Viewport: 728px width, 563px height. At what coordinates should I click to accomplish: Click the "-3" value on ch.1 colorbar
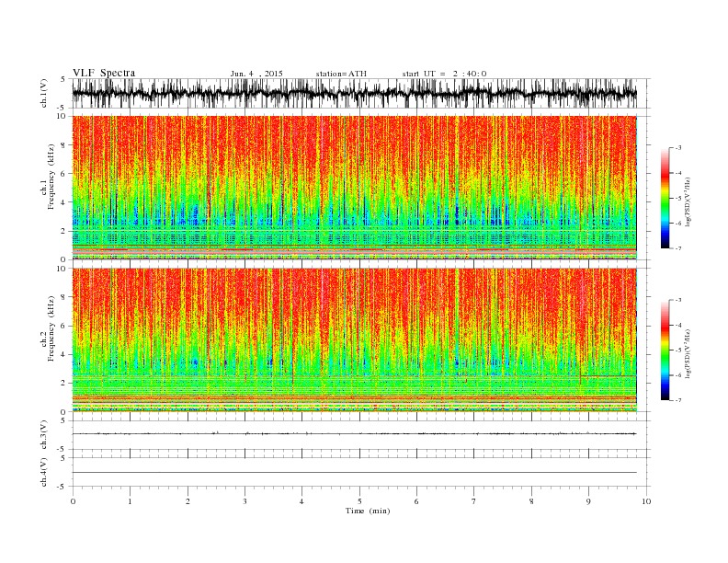click(677, 148)
